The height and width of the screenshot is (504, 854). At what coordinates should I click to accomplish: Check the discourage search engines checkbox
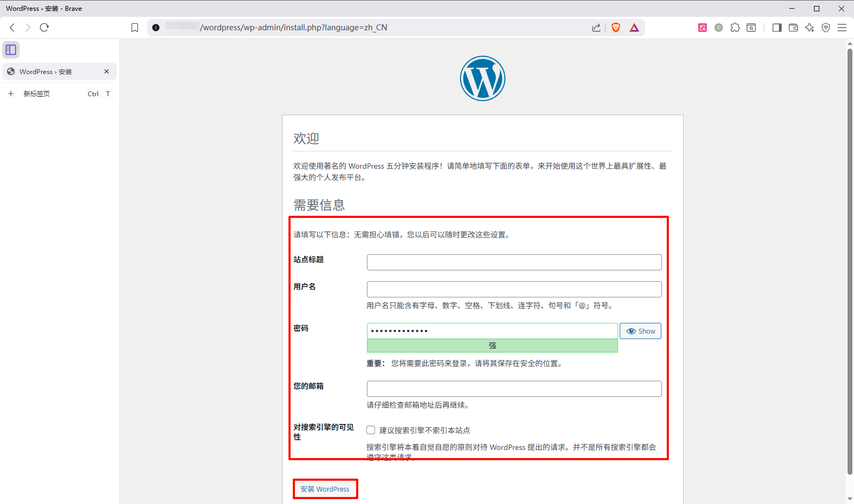[x=371, y=430]
